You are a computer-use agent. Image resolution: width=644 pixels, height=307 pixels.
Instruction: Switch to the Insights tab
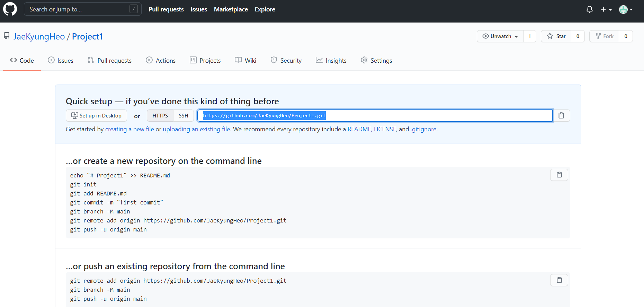click(331, 60)
